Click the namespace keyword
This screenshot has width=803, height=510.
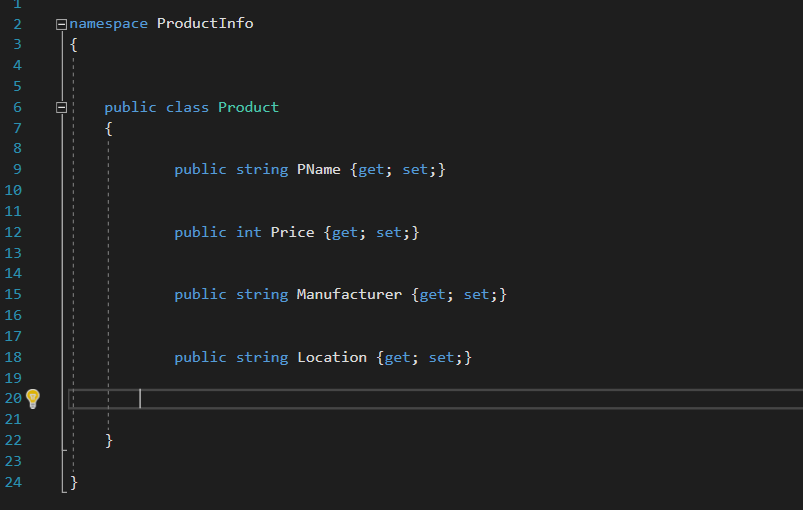(109, 24)
